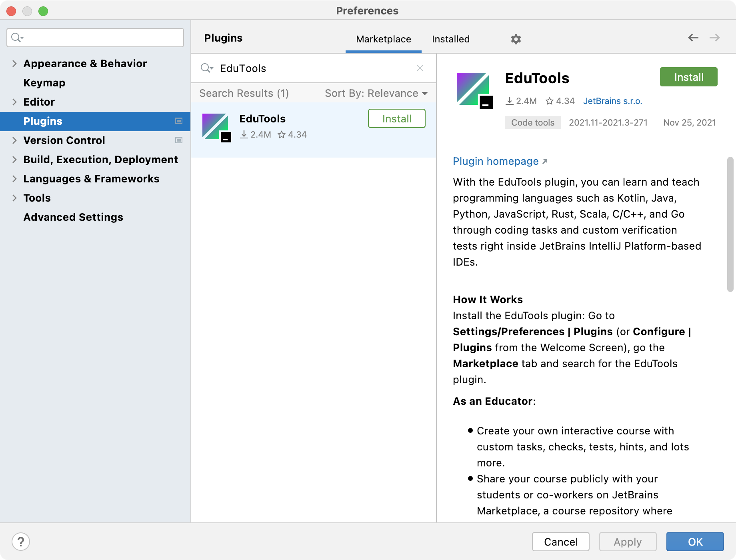Image resolution: width=736 pixels, height=560 pixels.
Task: Select Advanced Settings in the tree
Action: [73, 217]
